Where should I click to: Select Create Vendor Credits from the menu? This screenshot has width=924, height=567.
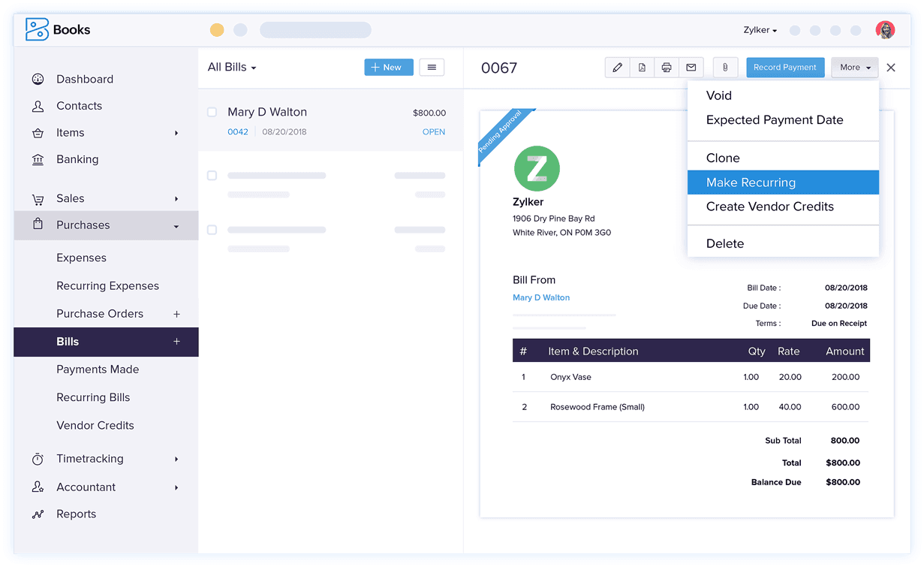(x=768, y=207)
